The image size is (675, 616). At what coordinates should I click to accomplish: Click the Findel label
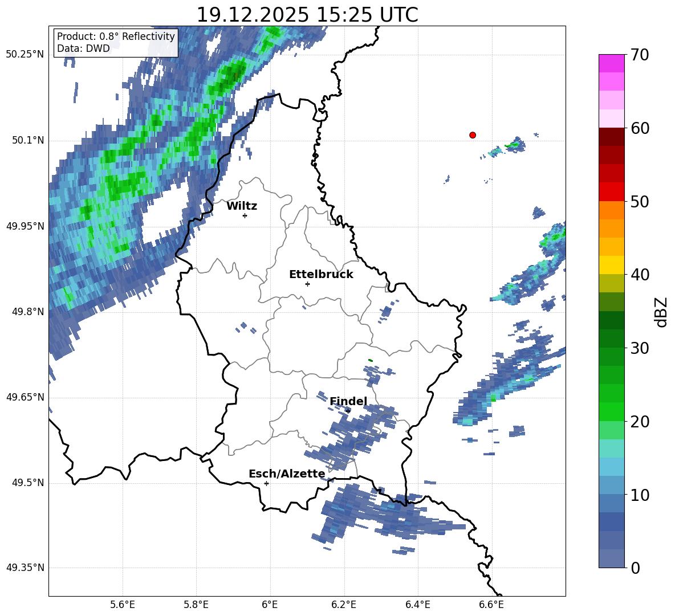point(348,401)
